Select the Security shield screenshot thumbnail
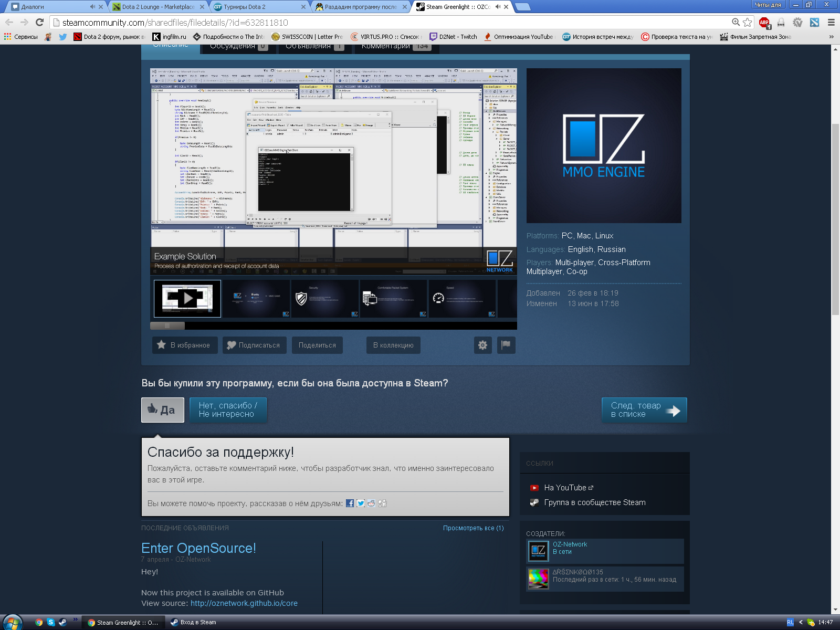The width and height of the screenshot is (840, 630). click(325, 299)
